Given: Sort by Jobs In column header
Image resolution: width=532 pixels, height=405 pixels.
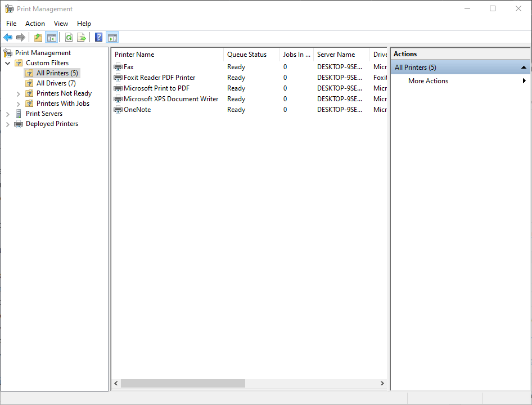Looking at the screenshot, I should [296, 55].
